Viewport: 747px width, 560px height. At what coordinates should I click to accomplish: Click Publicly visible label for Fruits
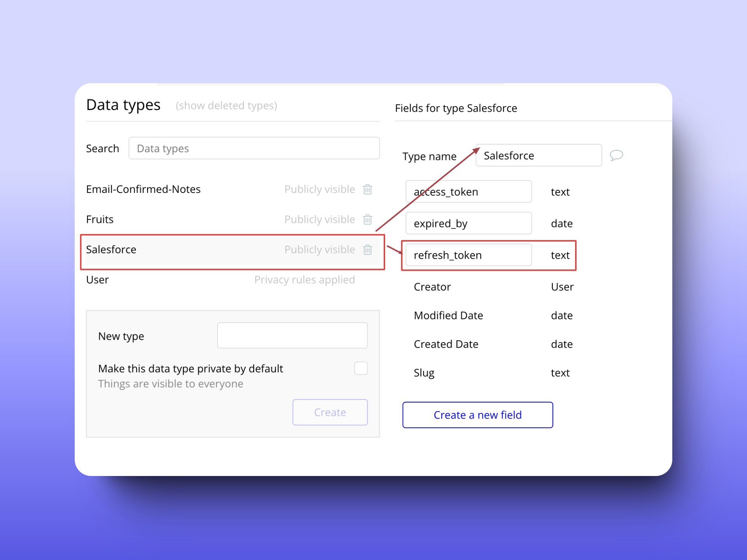320,220
